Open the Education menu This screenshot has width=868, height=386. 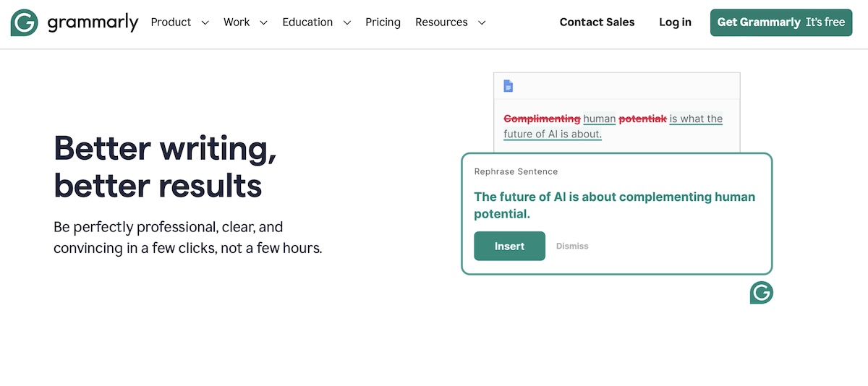(307, 22)
